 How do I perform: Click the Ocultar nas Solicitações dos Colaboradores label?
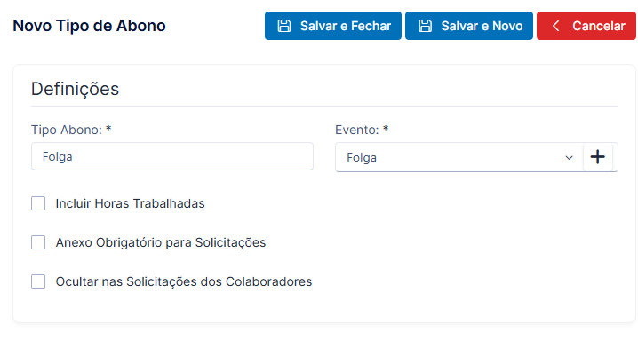coord(184,281)
